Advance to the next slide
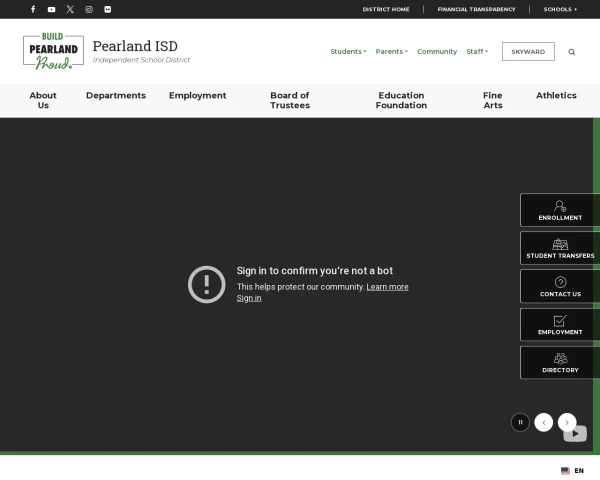The height and width of the screenshot is (480, 600). pos(567,422)
